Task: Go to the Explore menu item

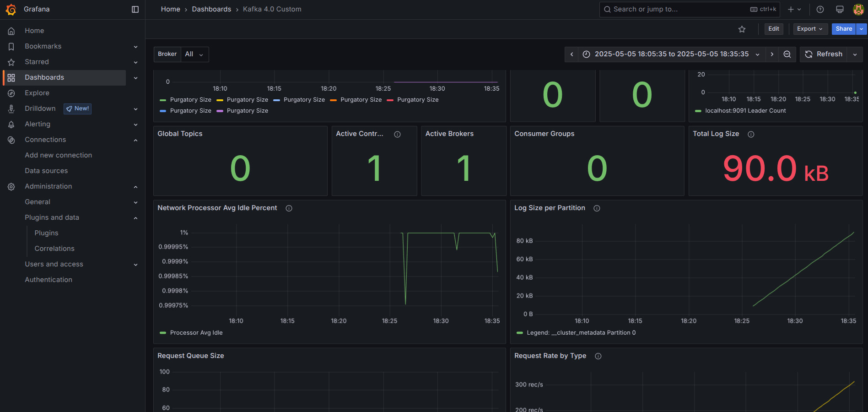Action: [37, 93]
